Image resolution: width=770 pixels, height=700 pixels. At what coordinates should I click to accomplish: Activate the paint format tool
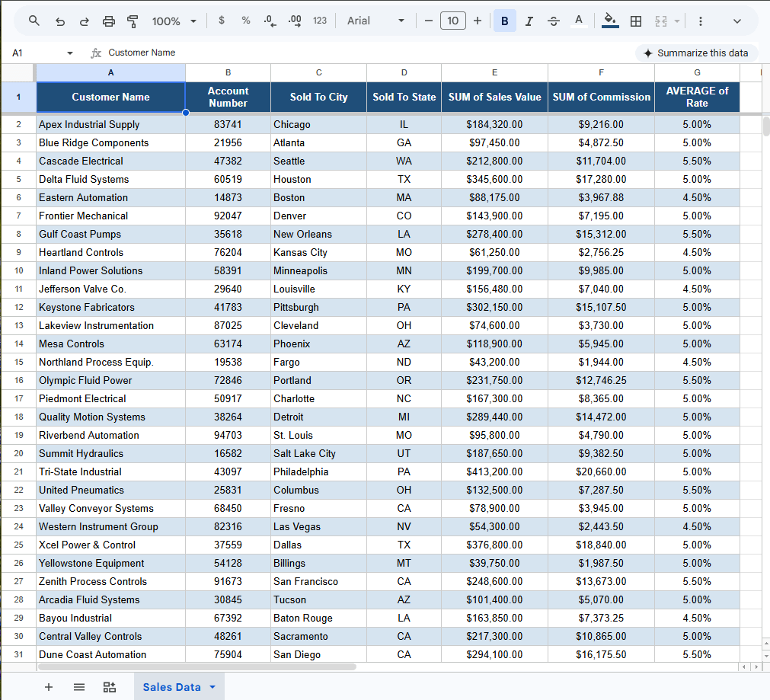[133, 21]
